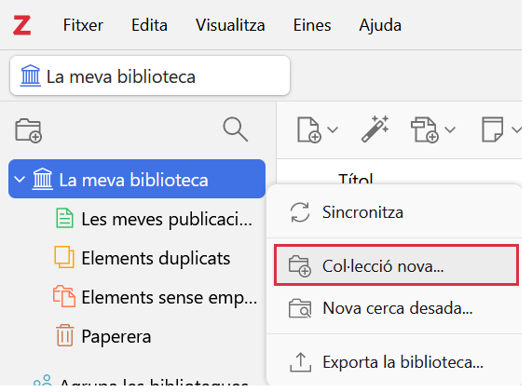Click the new collection folder icon in sidebar
532x392 pixels.
coord(29,130)
